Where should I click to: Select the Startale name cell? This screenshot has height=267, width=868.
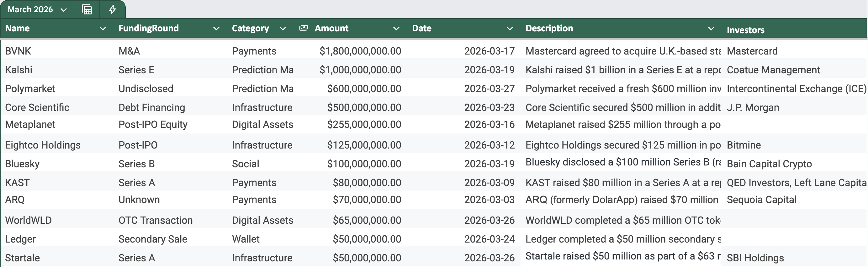[22, 258]
